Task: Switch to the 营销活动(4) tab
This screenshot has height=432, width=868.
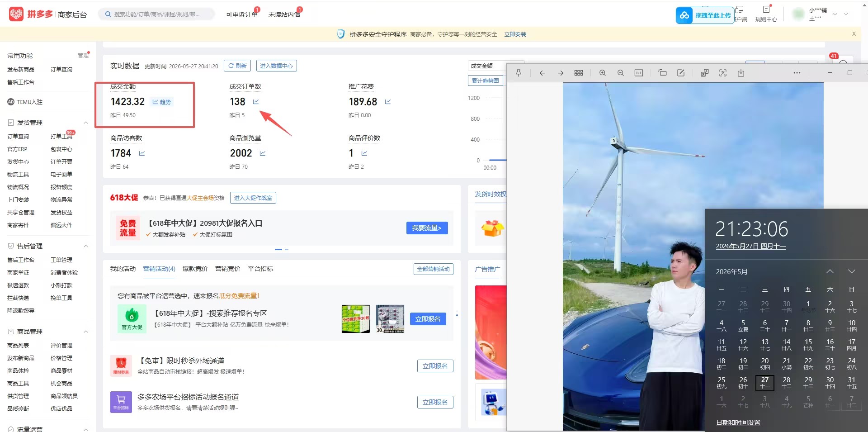Action: pos(159,269)
